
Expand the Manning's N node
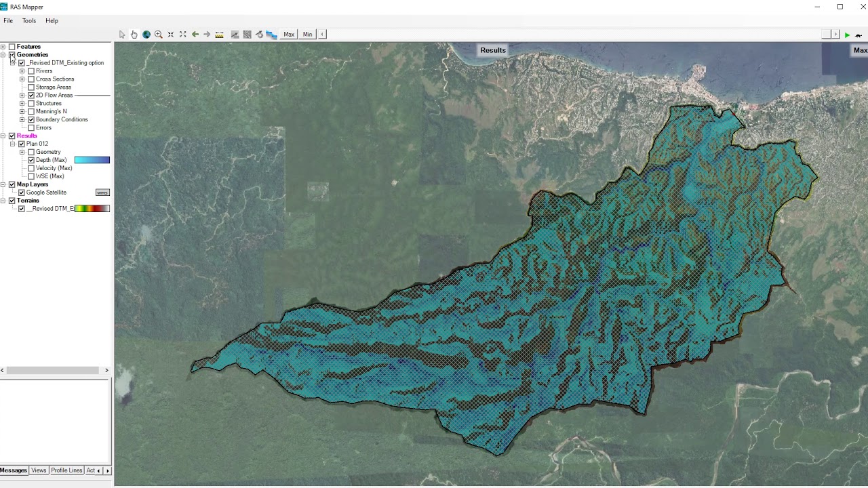tap(22, 112)
